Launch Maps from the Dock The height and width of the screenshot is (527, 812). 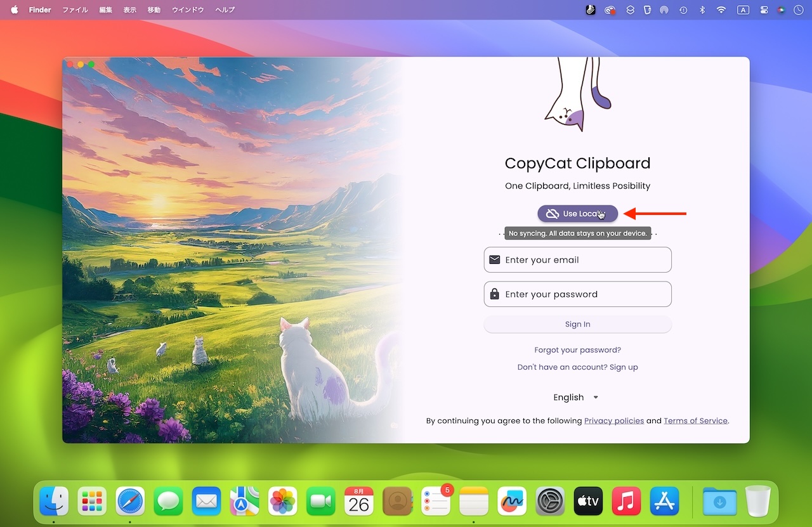click(x=244, y=502)
